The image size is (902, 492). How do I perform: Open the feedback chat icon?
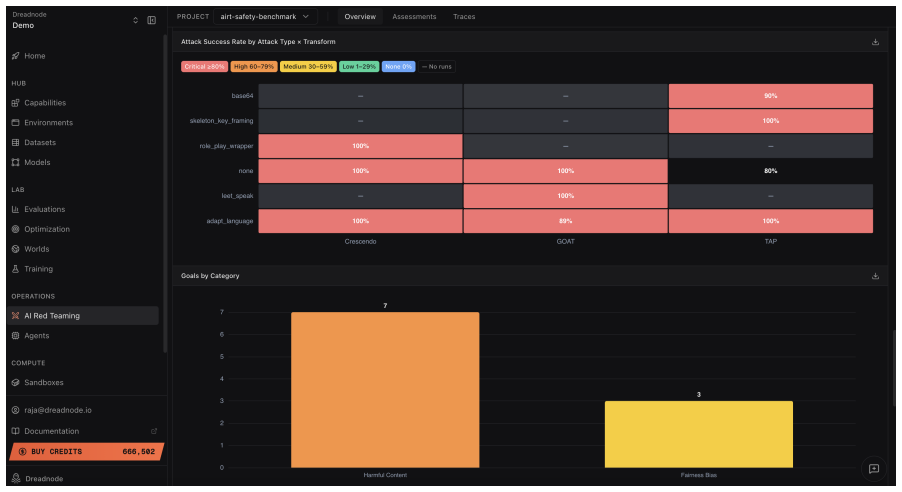873,469
